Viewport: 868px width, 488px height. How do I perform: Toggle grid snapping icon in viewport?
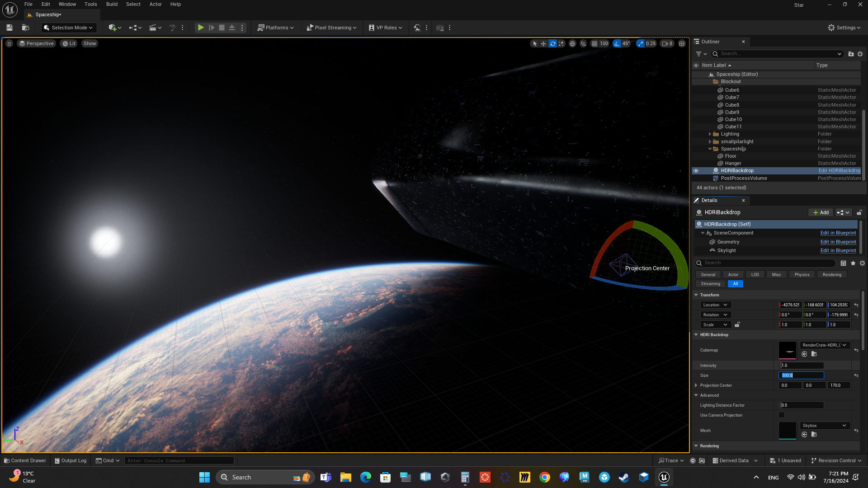coord(594,44)
